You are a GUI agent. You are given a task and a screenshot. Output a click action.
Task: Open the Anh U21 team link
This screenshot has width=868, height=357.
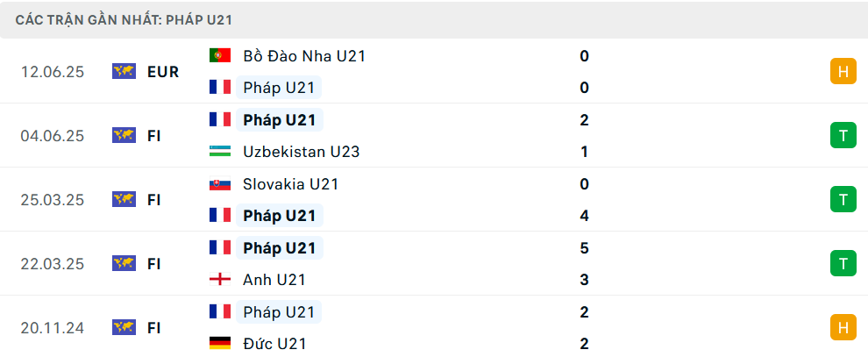pyautogui.click(x=274, y=280)
